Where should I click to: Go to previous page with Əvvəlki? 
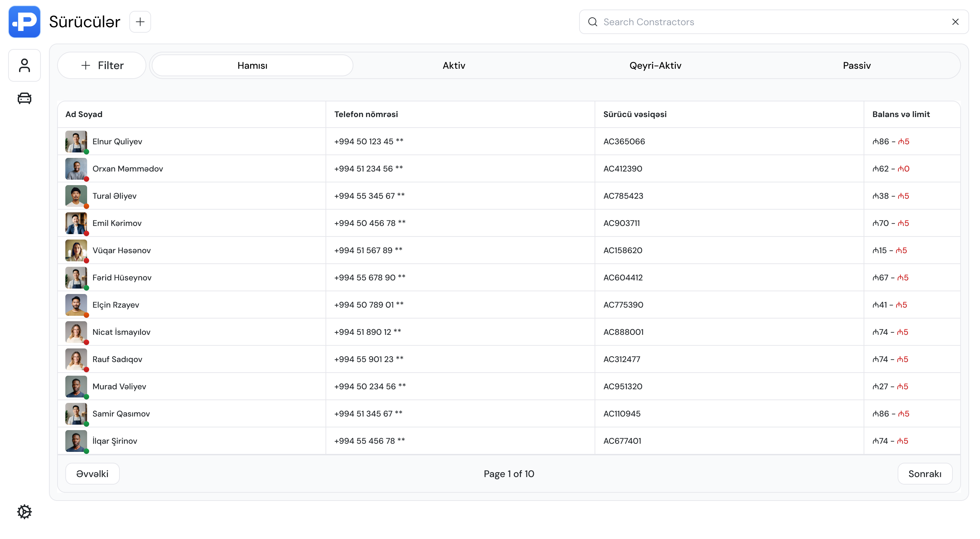pos(93,474)
